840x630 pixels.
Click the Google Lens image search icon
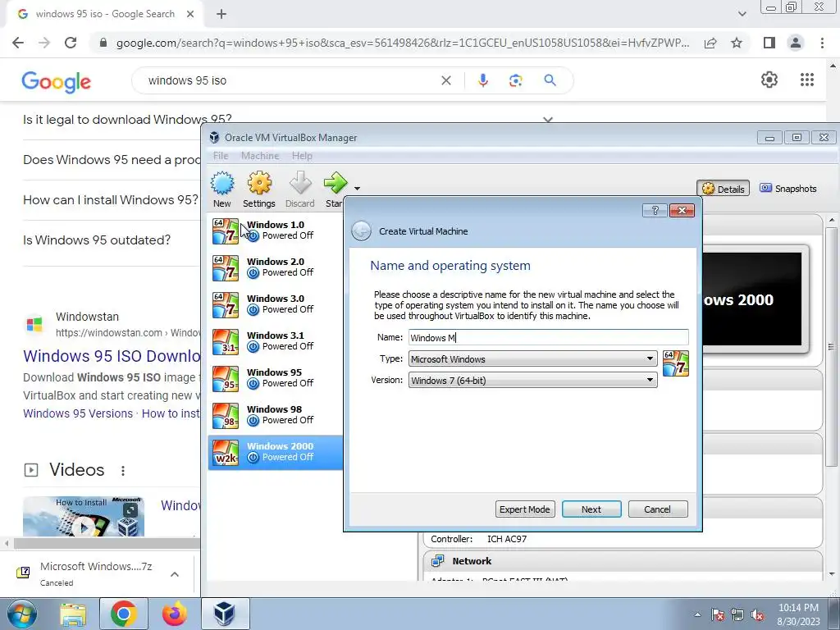[515, 80]
